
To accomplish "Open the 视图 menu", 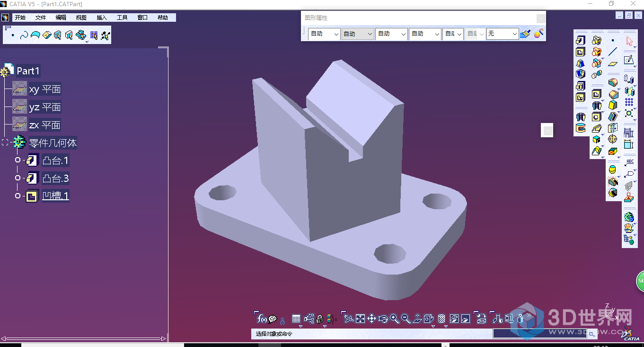I will [81, 18].
